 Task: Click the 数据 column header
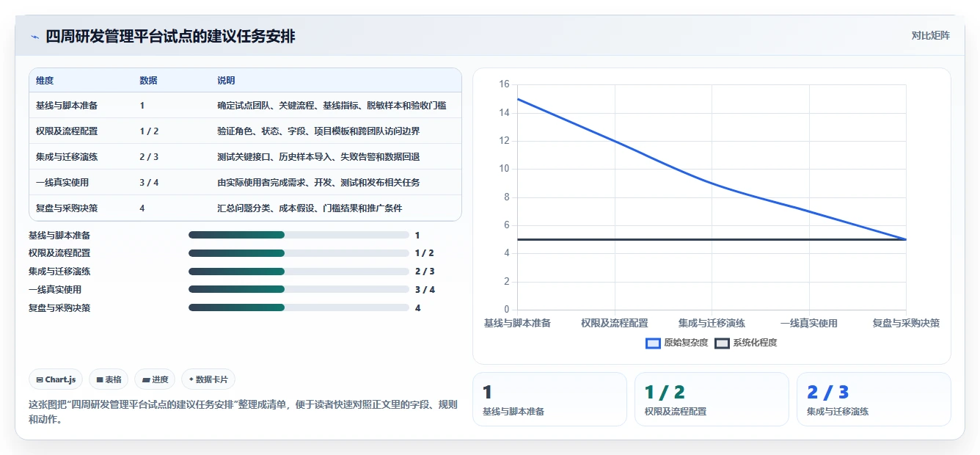[x=148, y=81]
